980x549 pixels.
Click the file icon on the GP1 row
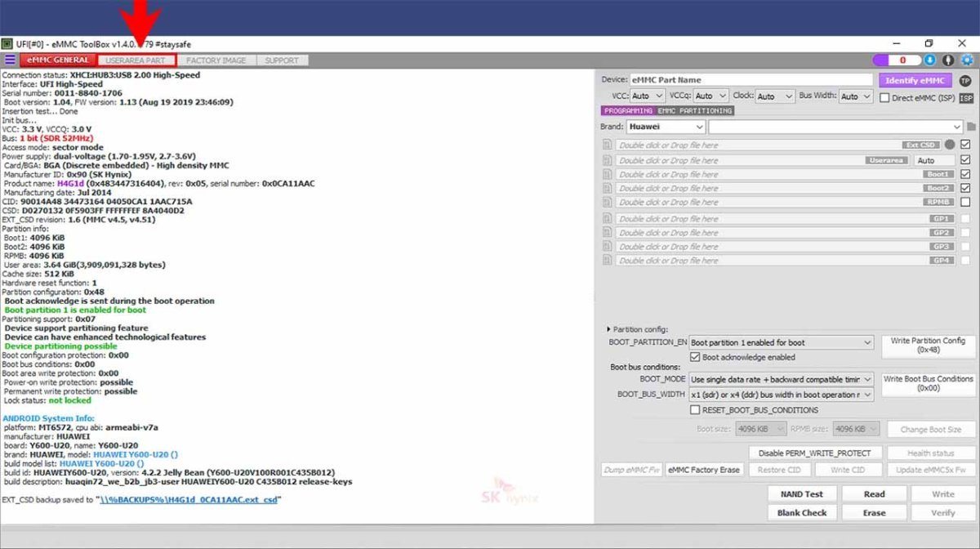tap(607, 218)
